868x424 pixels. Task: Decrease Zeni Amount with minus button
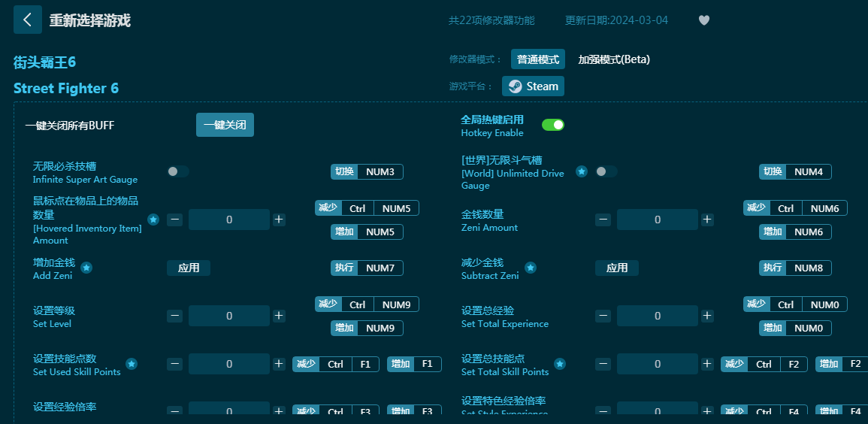tap(603, 220)
